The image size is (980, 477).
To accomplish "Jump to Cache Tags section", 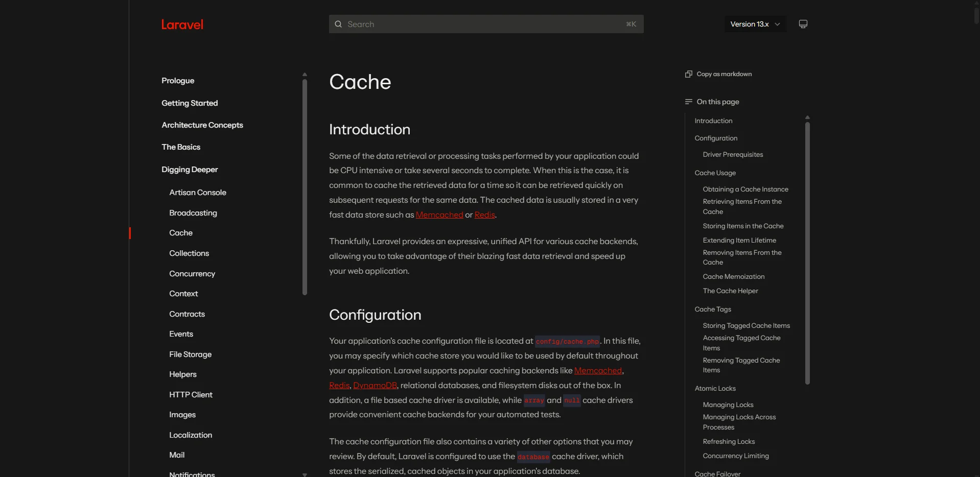I will (x=713, y=309).
